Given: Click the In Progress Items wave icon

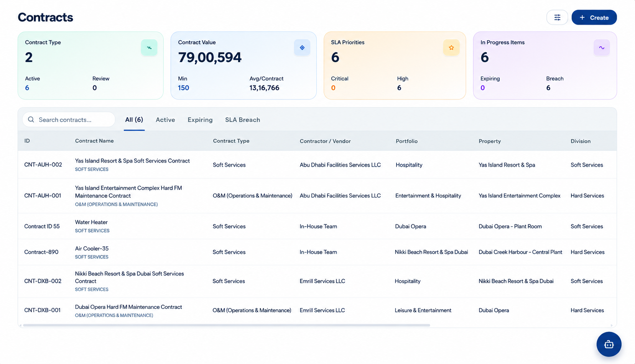Looking at the screenshot, I should pyautogui.click(x=602, y=48).
